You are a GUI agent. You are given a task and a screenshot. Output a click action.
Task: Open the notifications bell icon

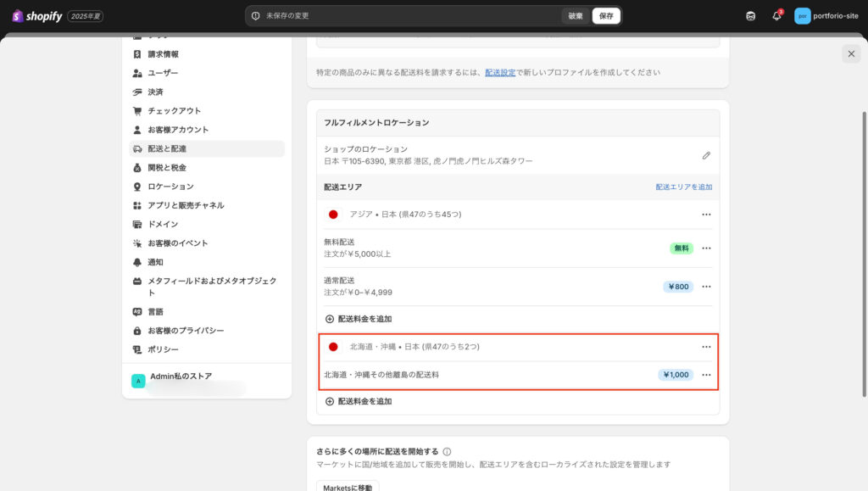776,16
